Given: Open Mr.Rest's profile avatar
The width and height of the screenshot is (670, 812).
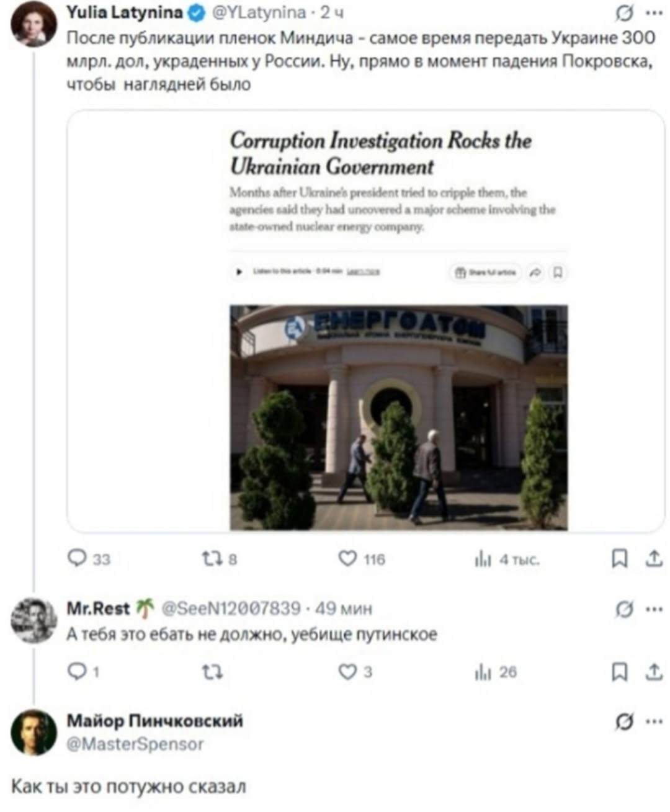Looking at the screenshot, I should click(33, 620).
